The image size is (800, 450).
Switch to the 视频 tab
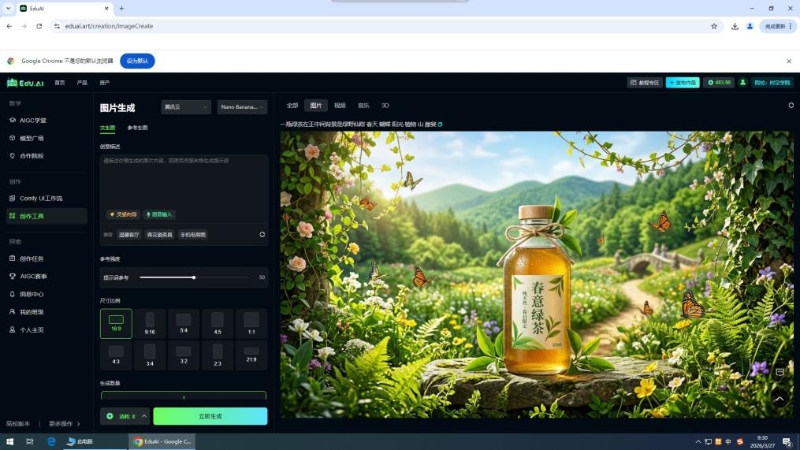(x=340, y=104)
